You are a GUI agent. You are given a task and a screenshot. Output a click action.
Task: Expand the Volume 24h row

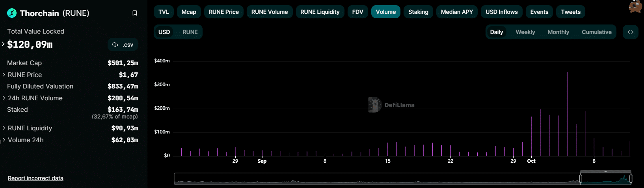coord(4,140)
